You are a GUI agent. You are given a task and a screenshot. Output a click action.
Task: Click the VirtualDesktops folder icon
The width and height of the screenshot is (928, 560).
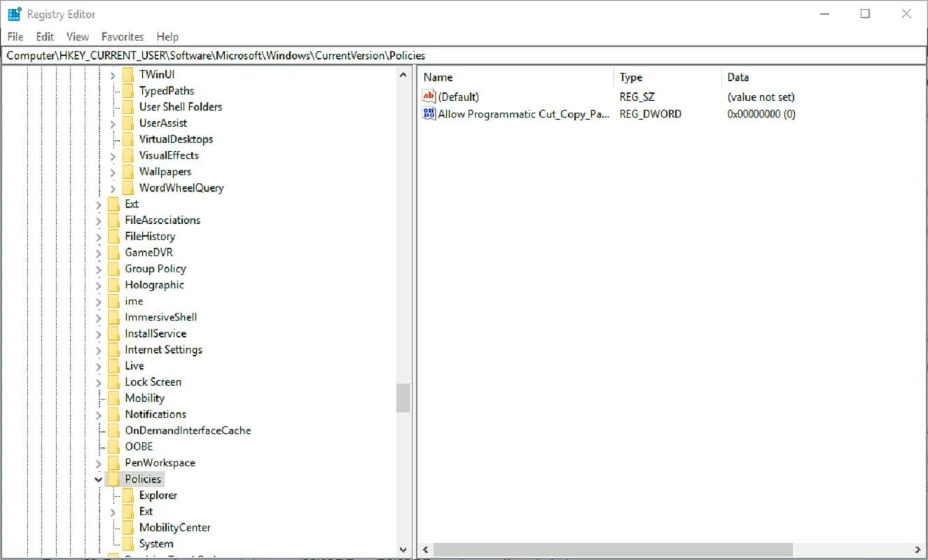click(x=127, y=139)
